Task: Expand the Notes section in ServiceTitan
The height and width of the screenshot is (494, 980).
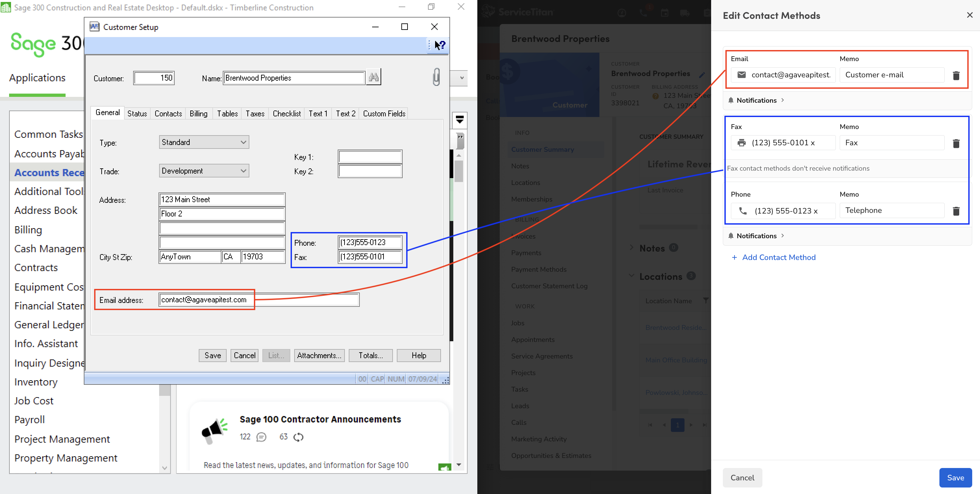Action: click(632, 248)
